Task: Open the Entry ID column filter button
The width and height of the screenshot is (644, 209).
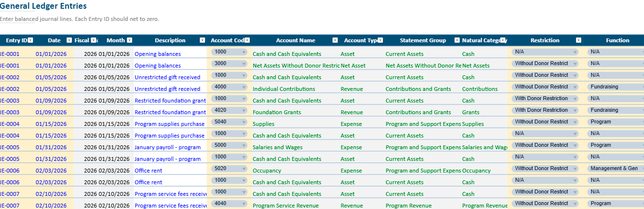Action: [31, 40]
